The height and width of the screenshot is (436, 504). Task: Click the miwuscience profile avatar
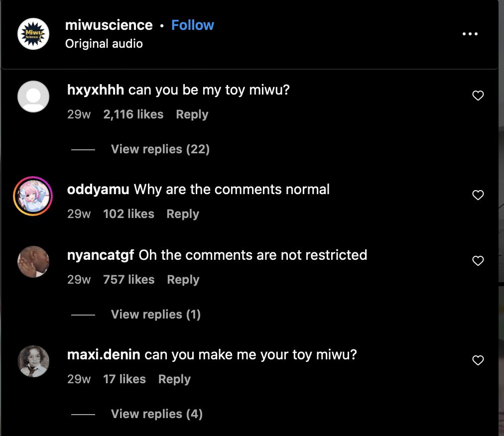pos(33,34)
